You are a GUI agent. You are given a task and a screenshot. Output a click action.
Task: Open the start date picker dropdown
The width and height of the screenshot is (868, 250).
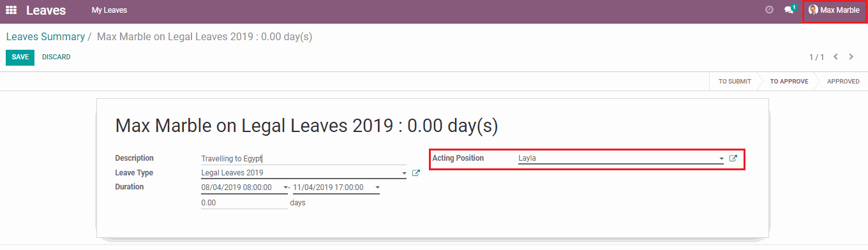point(285,187)
